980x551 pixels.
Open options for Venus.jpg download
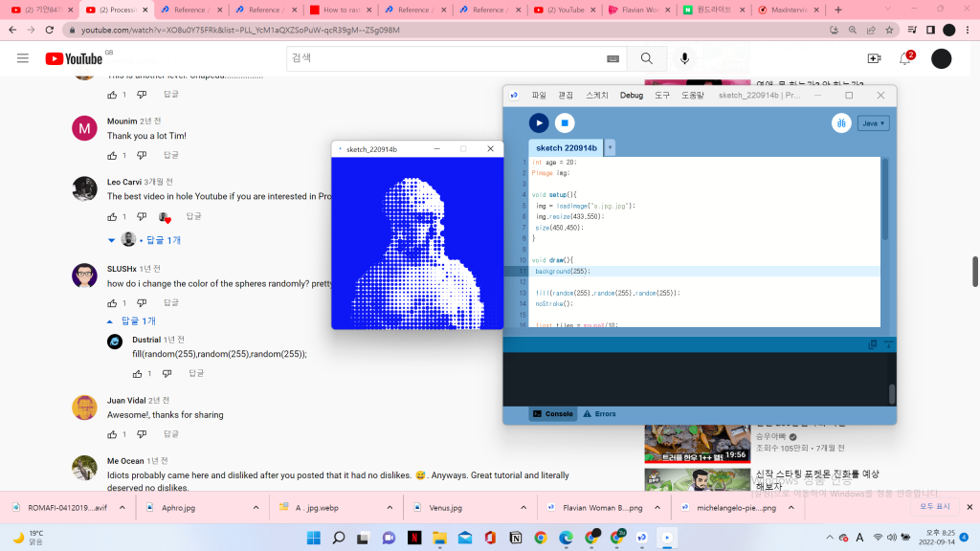coord(523,508)
